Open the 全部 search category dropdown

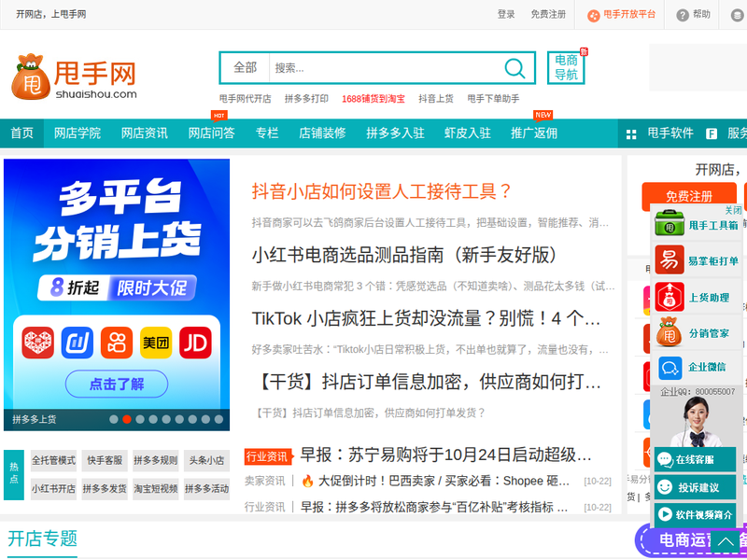(245, 68)
